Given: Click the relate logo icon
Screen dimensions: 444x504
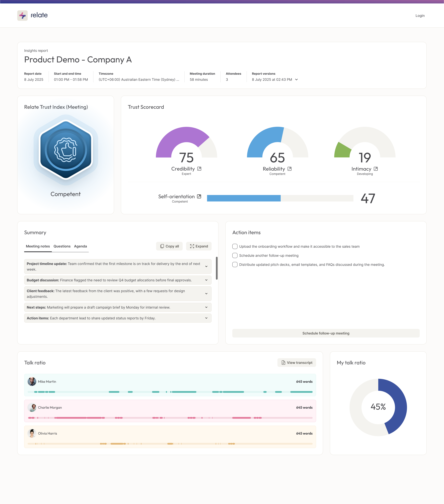Looking at the screenshot, I should coord(22,16).
